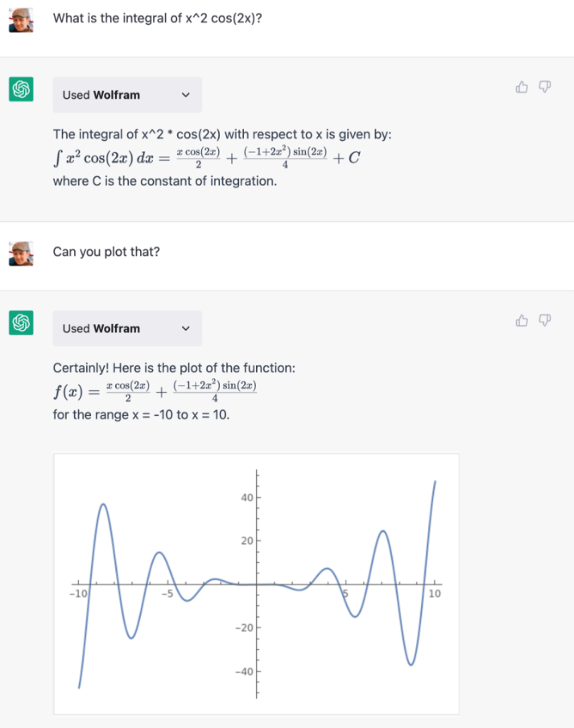Expand the first Used Wolfram chevron
Screen dimensions: 574x728
(x=186, y=95)
